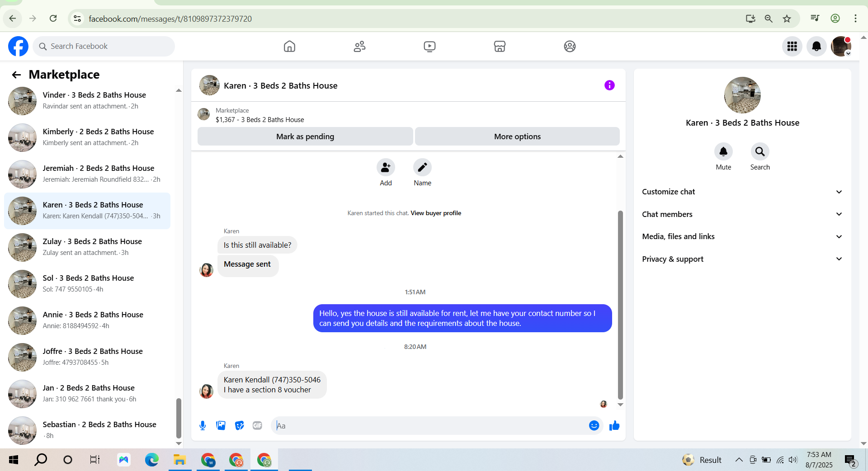Open the Friends icon in top navigation
The image size is (868, 471).
[x=359, y=46]
